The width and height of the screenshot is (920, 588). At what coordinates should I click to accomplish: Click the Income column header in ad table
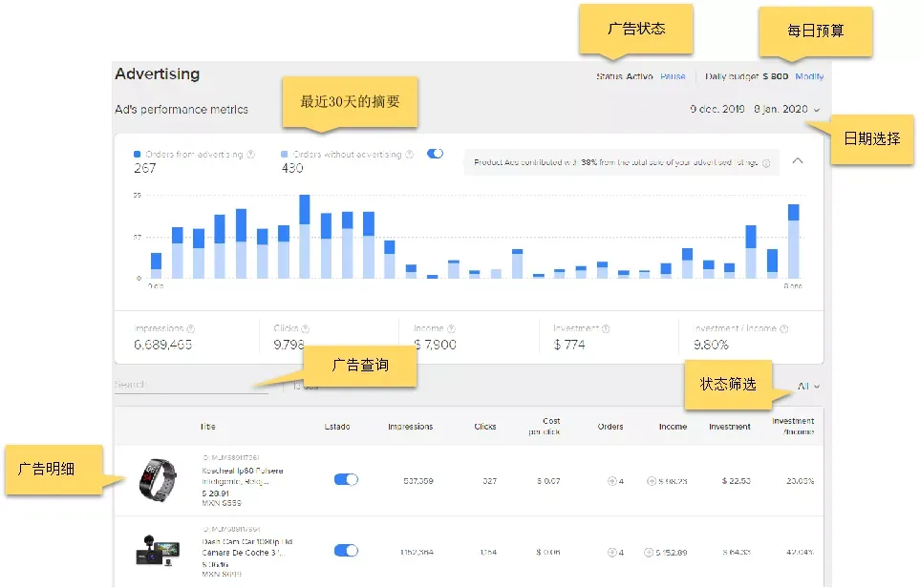point(673,427)
